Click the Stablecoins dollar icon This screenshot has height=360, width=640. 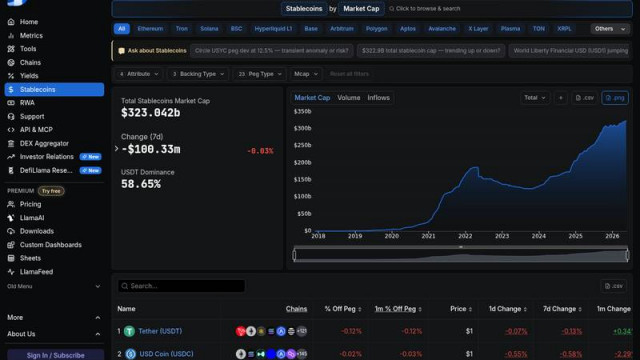[11, 89]
